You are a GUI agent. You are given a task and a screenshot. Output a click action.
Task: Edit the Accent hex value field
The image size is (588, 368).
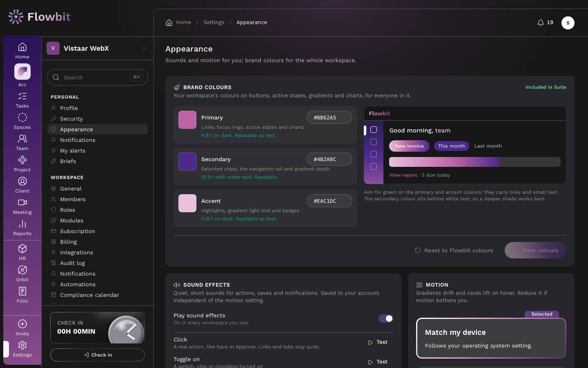click(330, 201)
